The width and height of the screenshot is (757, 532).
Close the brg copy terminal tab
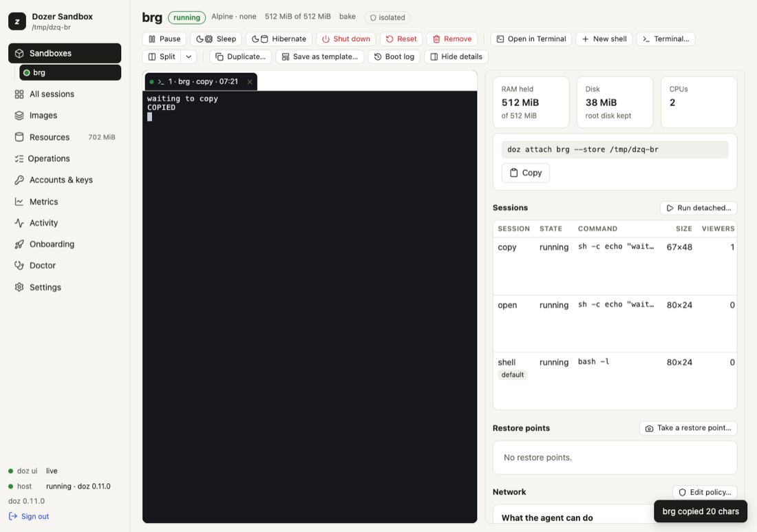[x=250, y=82]
